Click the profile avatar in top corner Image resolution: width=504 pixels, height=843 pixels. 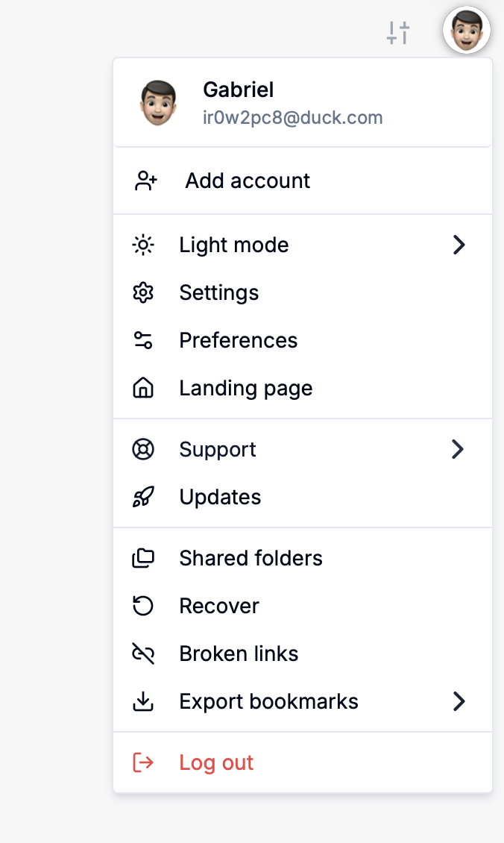point(467,30)
